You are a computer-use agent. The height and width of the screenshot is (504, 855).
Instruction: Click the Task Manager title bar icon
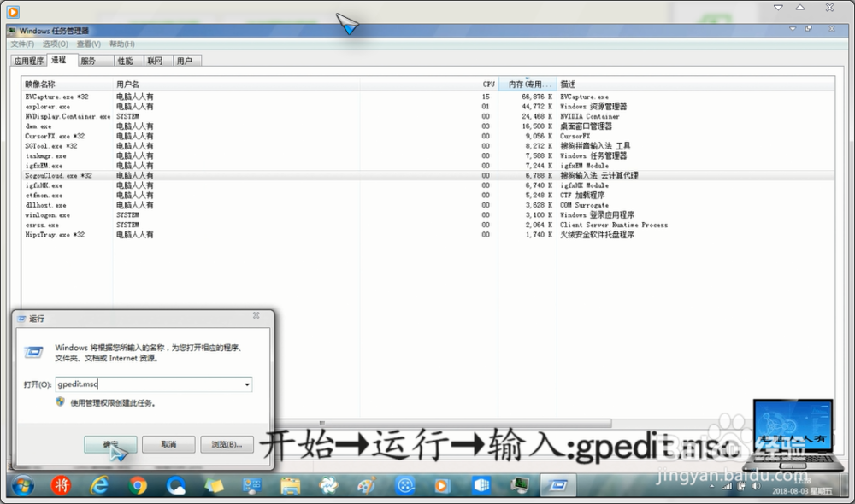(13, 31)
